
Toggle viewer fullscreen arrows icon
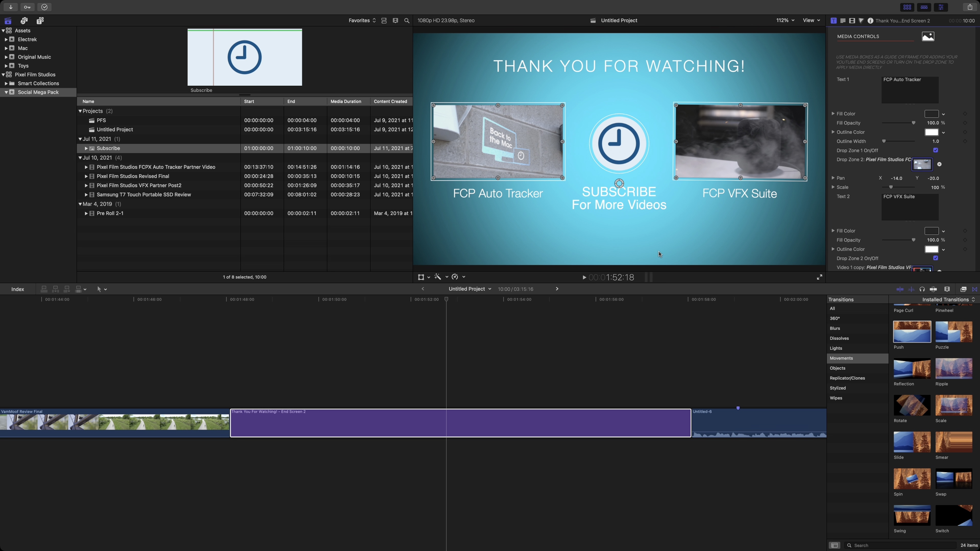(x=819, y=277)
